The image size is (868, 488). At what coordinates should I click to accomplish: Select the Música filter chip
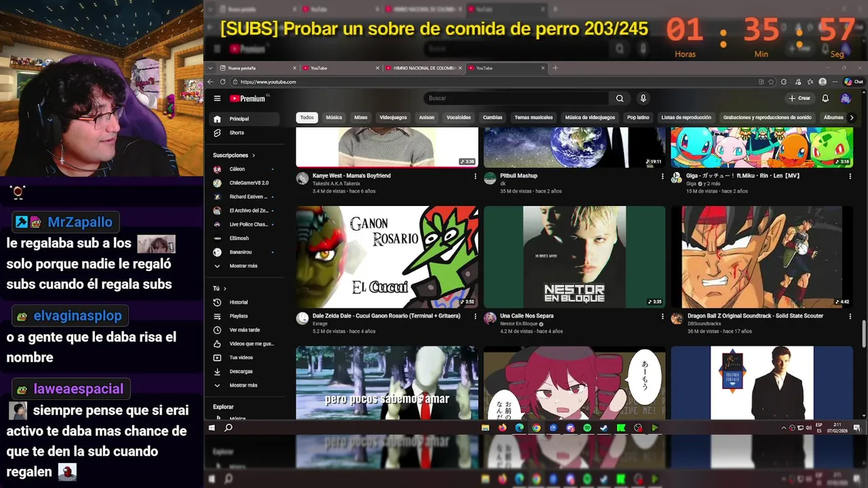pos(334,117)
